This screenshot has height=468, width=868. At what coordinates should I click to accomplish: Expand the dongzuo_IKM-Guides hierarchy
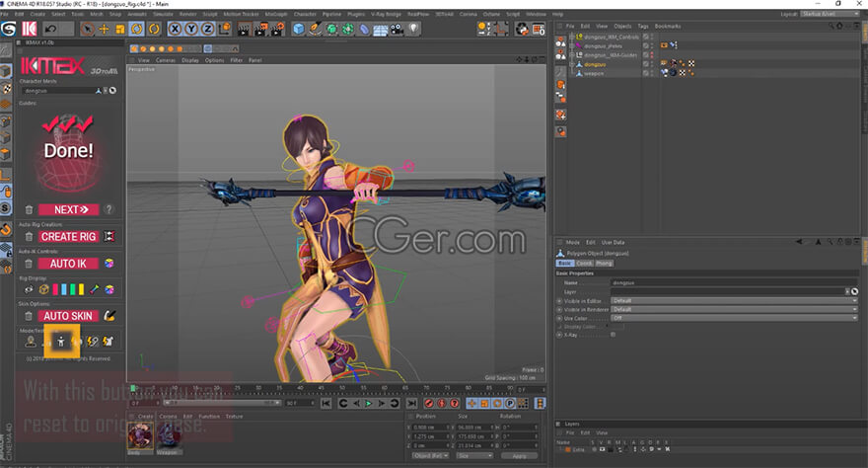(572, 55)
